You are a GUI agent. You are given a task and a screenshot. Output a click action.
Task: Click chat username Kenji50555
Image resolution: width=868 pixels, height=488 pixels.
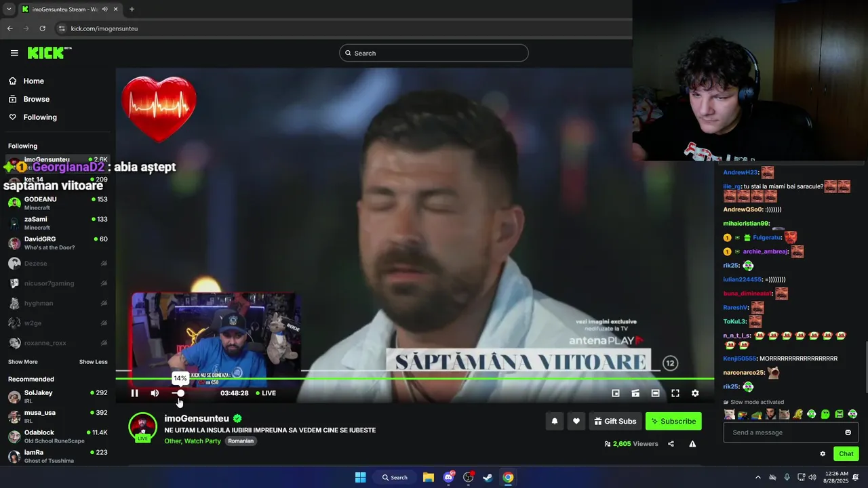[x=739, y=359]
